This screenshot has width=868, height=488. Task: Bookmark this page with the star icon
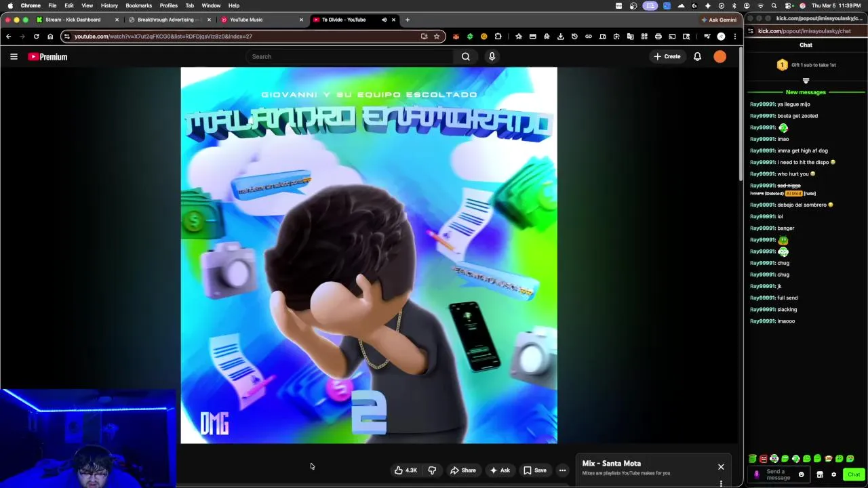pyautogui.click(x=437, y=37)
